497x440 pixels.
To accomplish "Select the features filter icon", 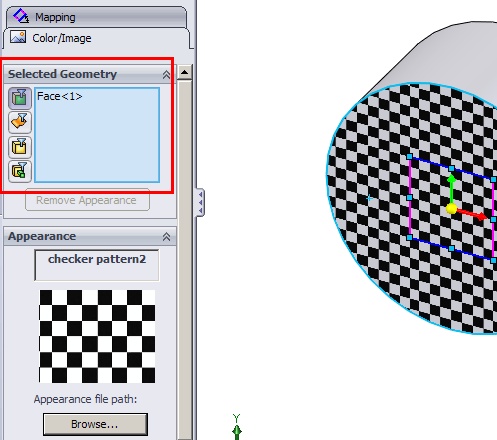I will point(20,171).
